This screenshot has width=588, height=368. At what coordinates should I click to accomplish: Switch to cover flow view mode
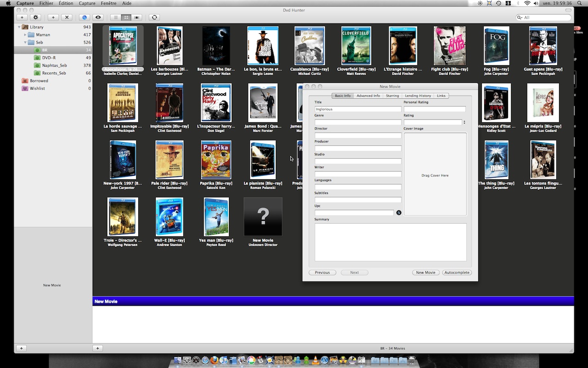[x=137, y=17]
